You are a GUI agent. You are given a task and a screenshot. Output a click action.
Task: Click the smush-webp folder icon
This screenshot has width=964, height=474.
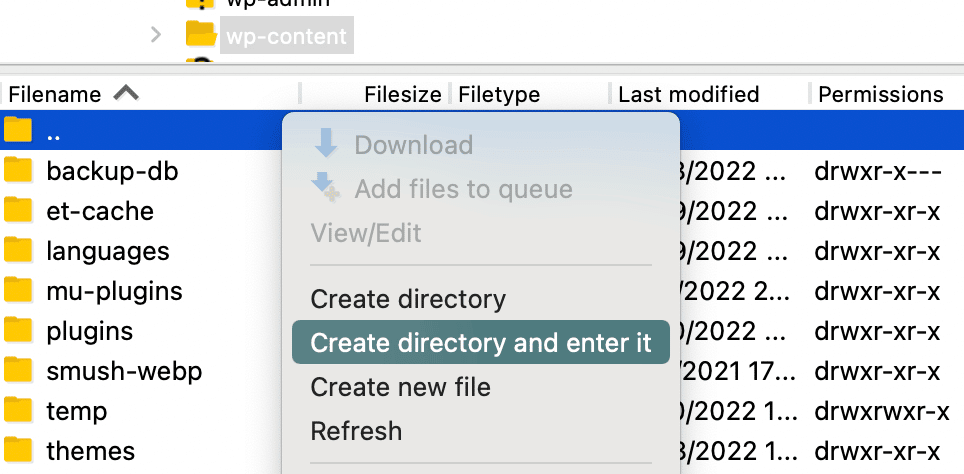(x=18, y=371)
